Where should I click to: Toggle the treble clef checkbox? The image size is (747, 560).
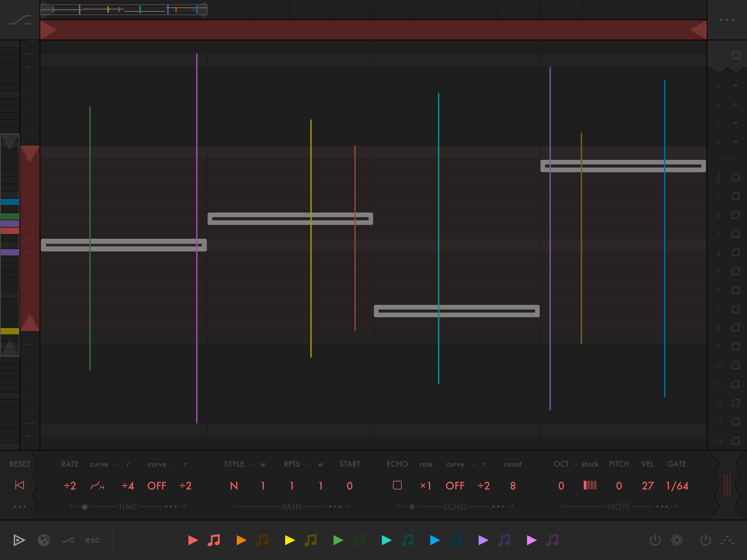coord(736,178)
